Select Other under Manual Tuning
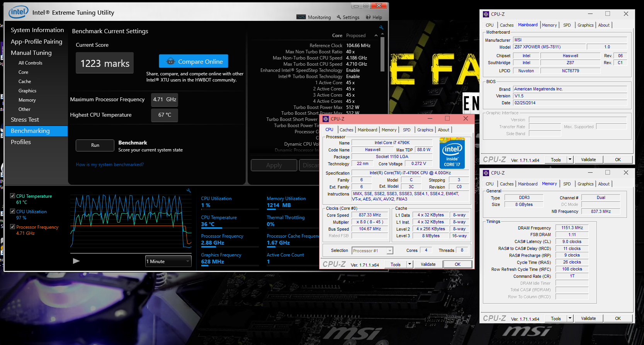644x345 pixels. [x=24, y=109]
